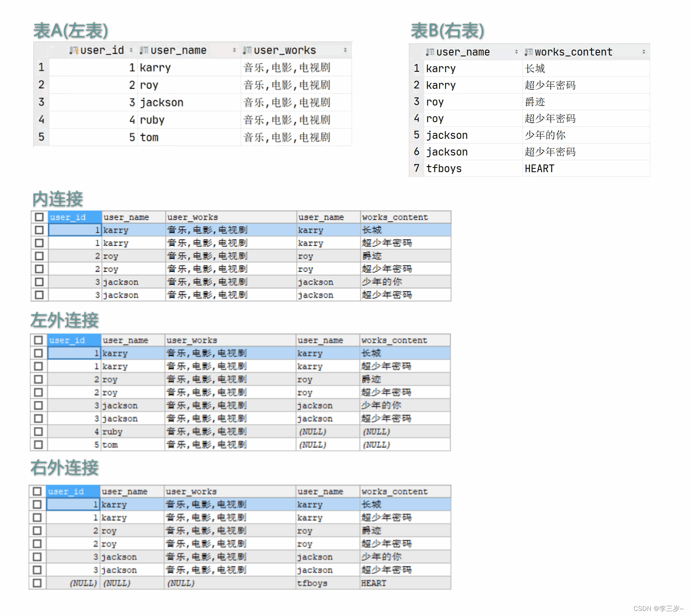Click the key icon beside user_id in Table A
Viewport: 690px width, 616px height.
[74, 51]
